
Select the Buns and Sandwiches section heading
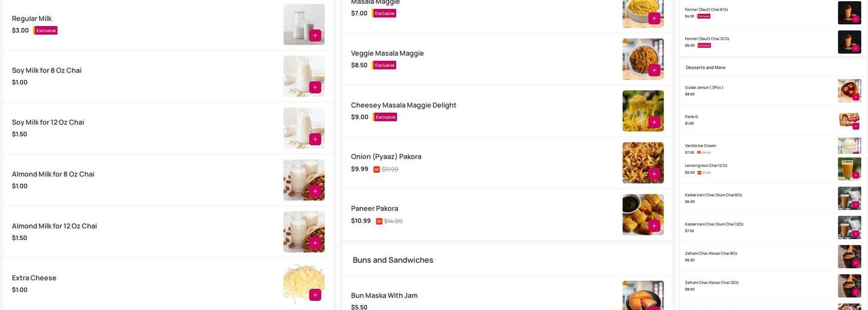393,260
